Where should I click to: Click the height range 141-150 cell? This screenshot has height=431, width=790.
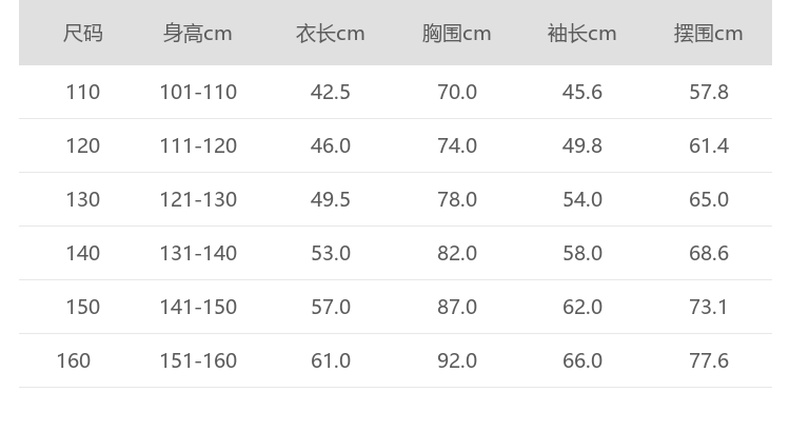(x=198, y=307)
